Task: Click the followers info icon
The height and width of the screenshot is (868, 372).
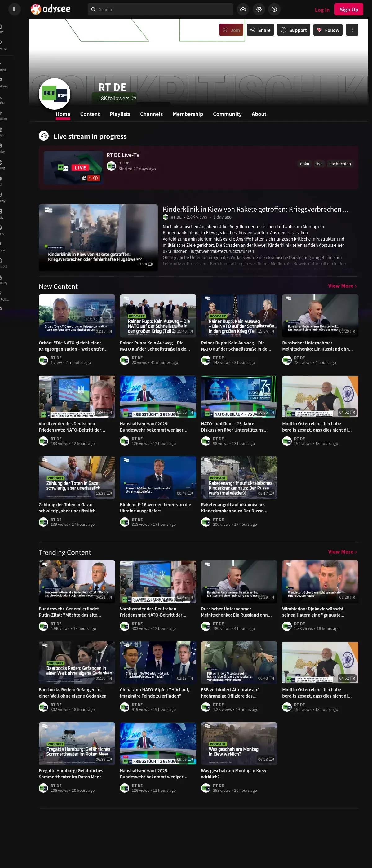Action: [x=134, y=98]
